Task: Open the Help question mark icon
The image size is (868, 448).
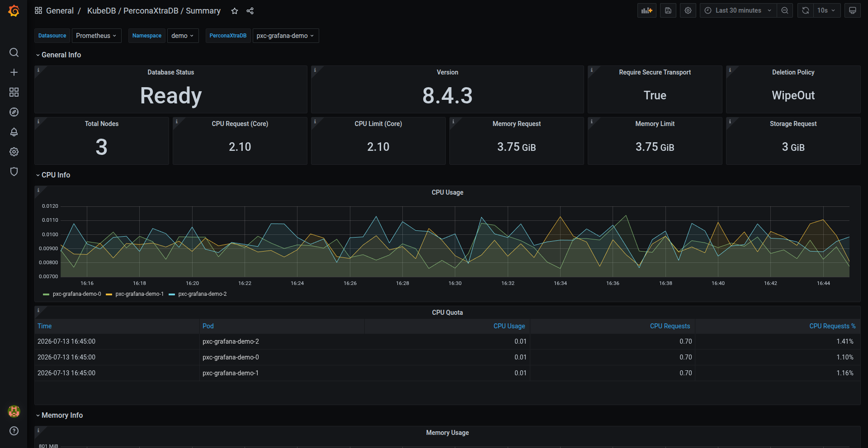Action: pos(14,431)
